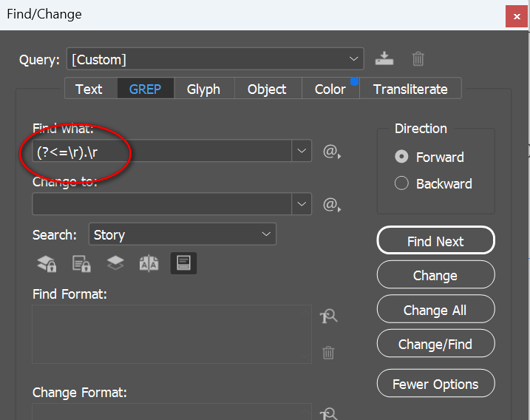Open special characters menu for Find what
This screenshot has height=420, width=530.
[330, 152]
